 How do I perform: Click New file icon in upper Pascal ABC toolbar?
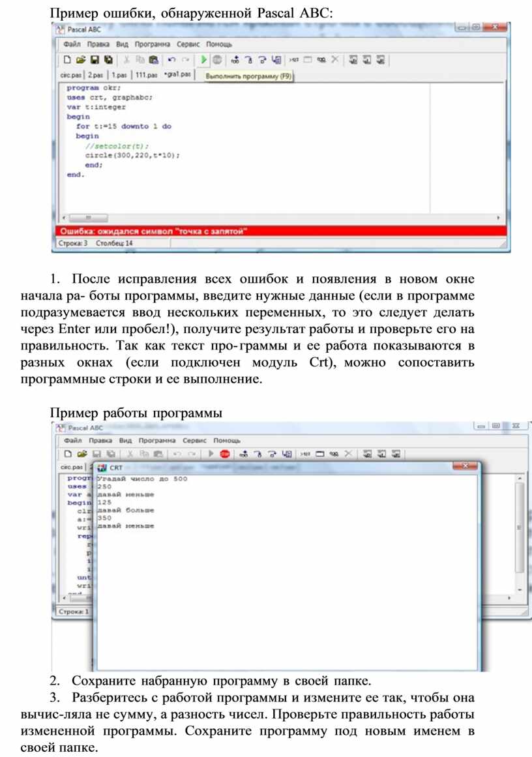(66, 60)
